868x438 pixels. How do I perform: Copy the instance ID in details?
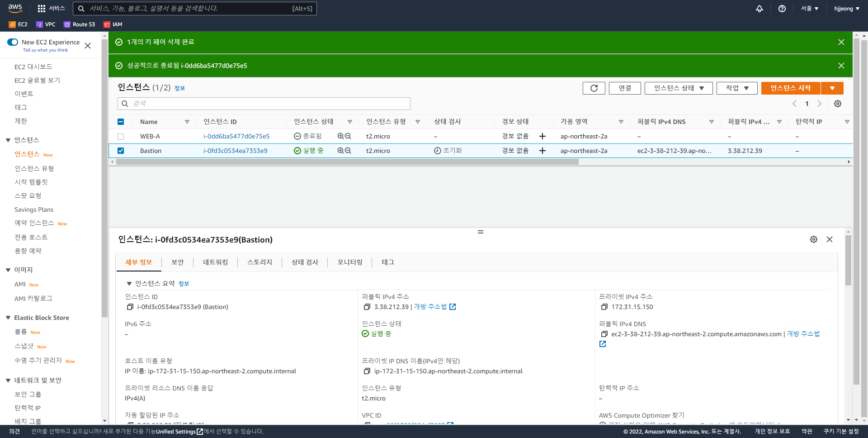click(x=130, y=307)
